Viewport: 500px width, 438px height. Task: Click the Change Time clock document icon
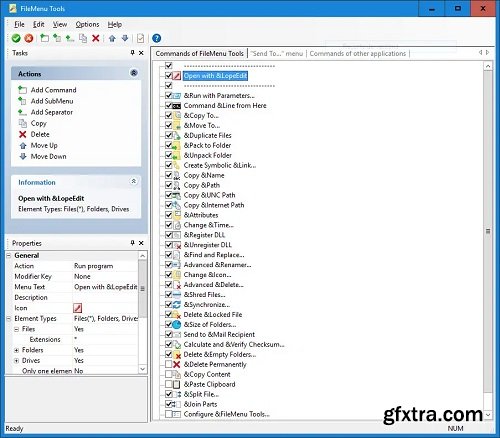pyautogui.click(x=177, y=225)
